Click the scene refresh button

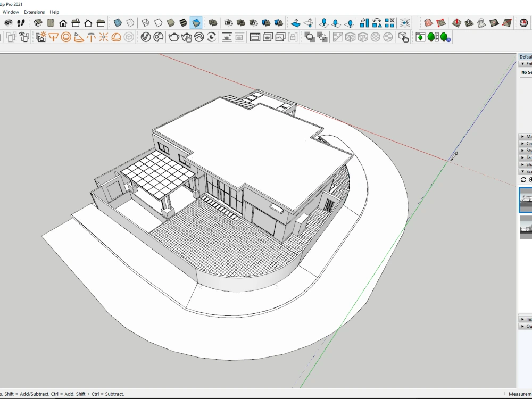coord(523,179)
